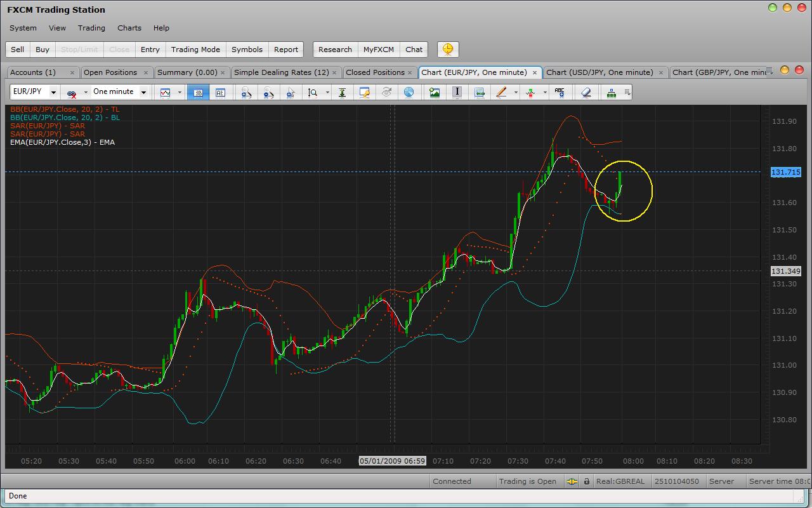This screenshot has width=812, height=508.
Task: Click the 05/01/2009 06:59 time label
Action: click(393, 461)
